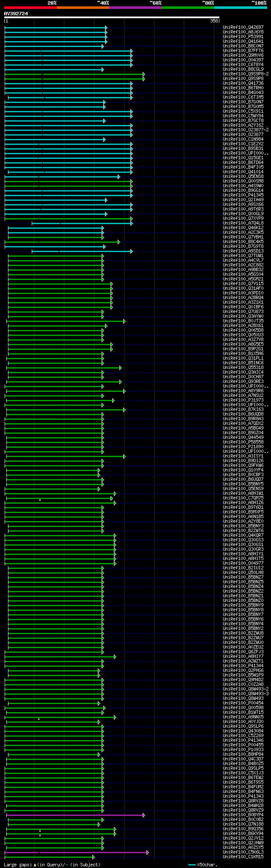This screenshot has height=868, width=271.
Task: Select label UniRef100_Q10YF4
Action: pos(243,470)
